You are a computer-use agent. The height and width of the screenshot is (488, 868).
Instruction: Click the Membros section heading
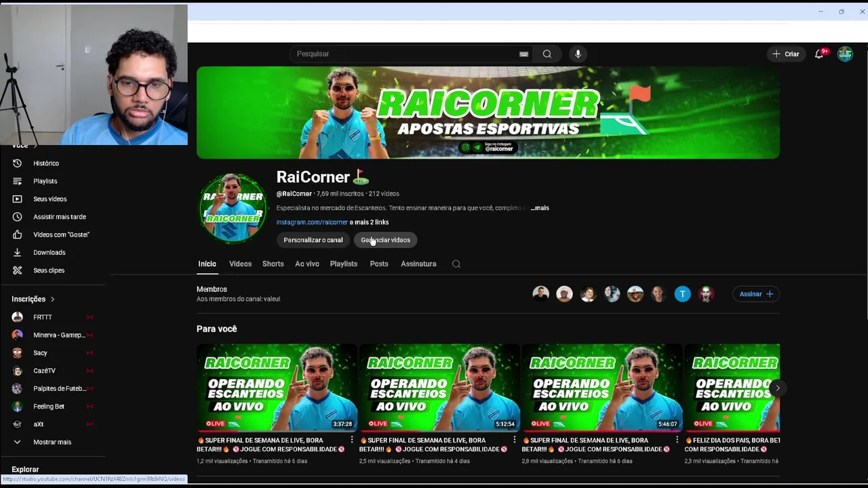coord(212,289)
